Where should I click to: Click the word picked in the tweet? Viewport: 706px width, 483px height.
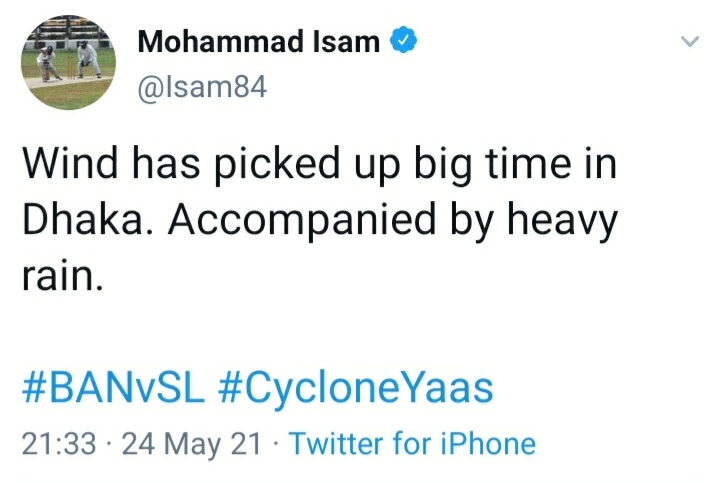(276, 165)
